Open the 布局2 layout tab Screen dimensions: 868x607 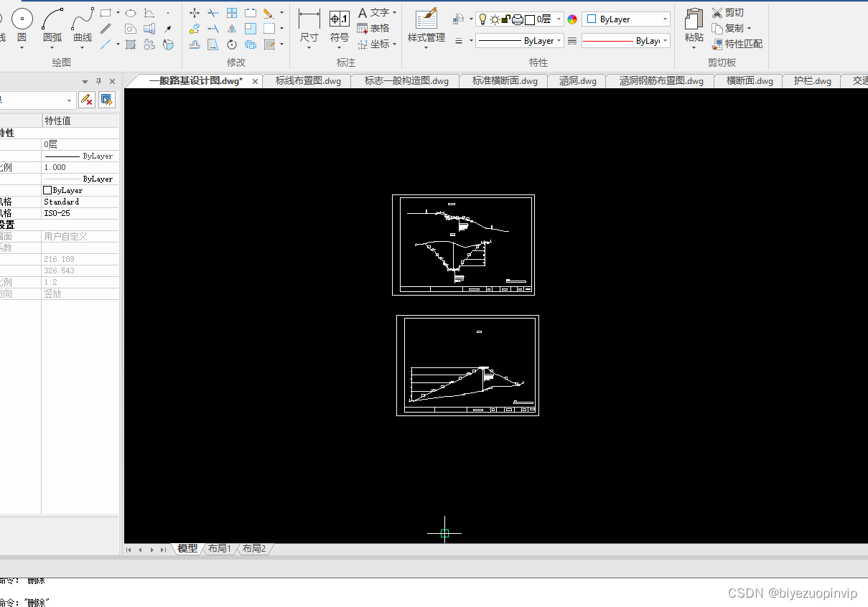[x=254, y=549]
